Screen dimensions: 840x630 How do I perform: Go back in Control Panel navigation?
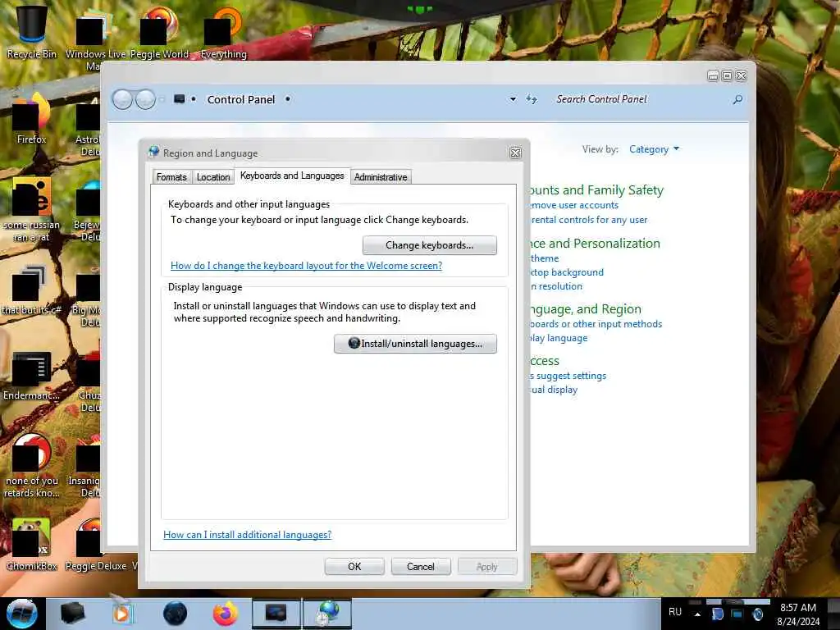click(123, 99)
